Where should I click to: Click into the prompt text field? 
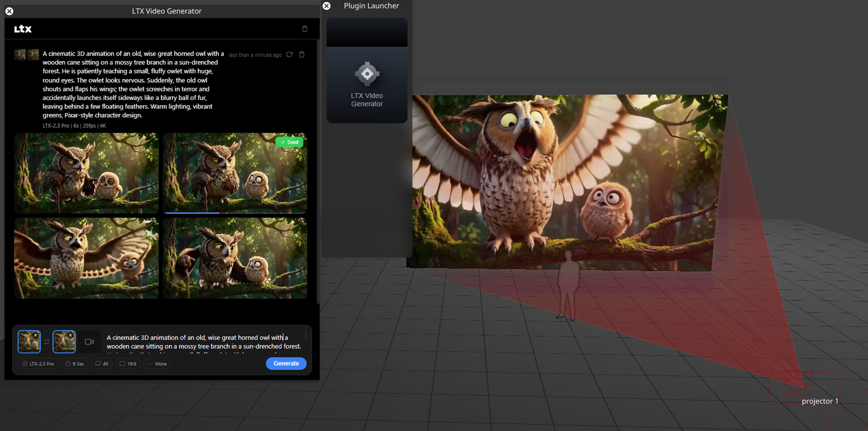204,342
